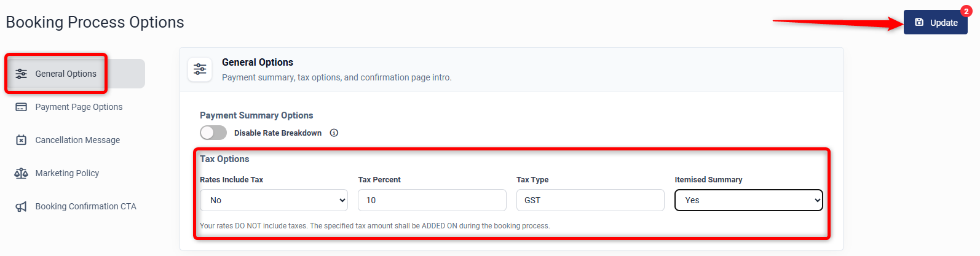Click the Update button

[935, 22]
